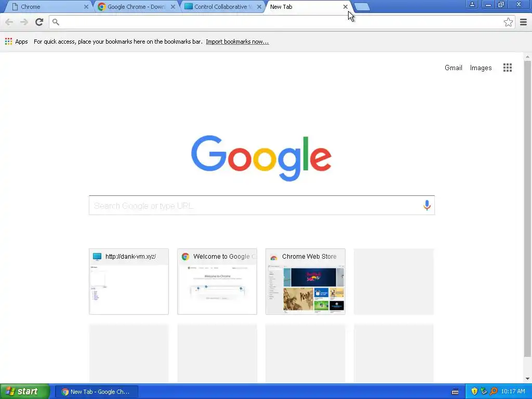Open the Chrome Web Store thumbnail

(305, 282)
